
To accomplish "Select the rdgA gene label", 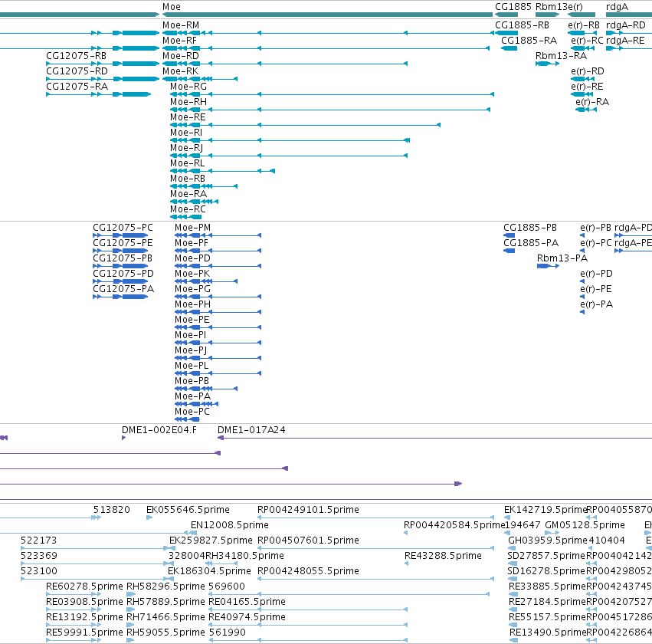I will (617, 7).
